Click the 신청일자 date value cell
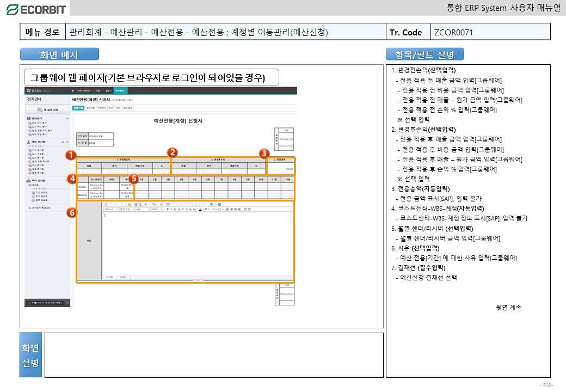This screenshot has width=566, height=392. point(101,136)
